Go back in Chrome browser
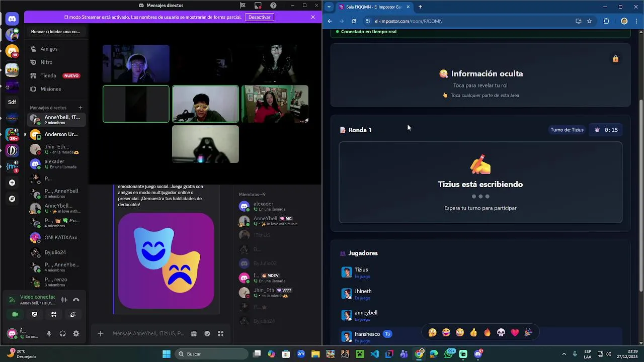Viewport: 644px width, 362px height. pyautogui.click(x=330, y=21)
